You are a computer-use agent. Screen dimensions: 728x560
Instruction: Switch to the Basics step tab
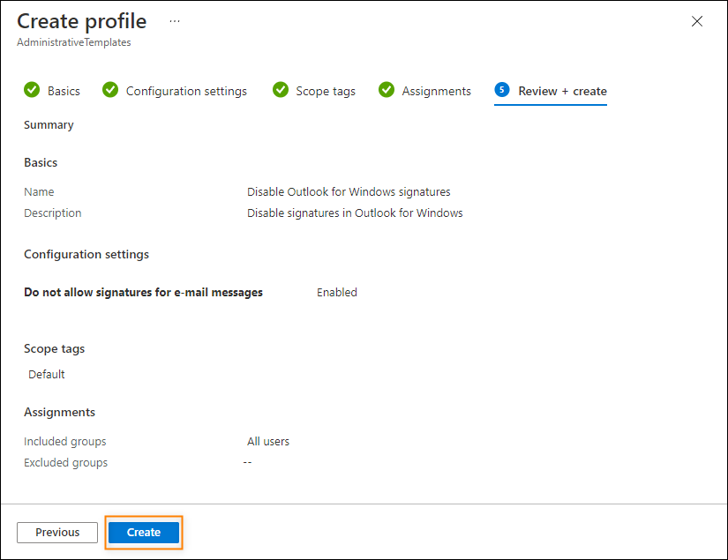(52, 91)
